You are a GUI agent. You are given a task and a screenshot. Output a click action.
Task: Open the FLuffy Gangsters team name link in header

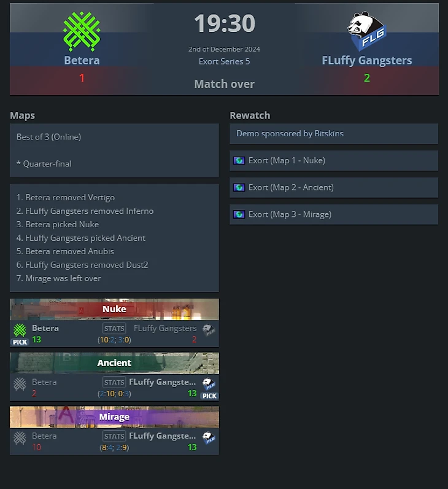[x=367, y=60]
